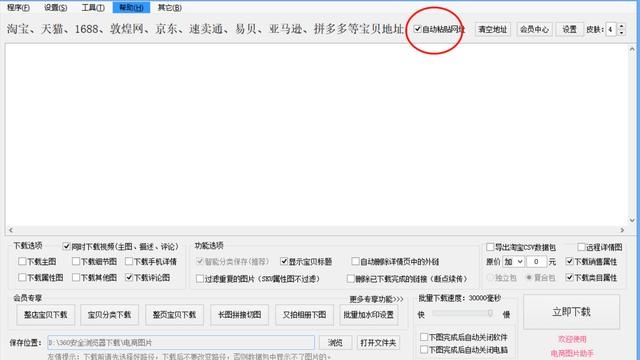Image resolution: width=640 pixels, height=360 pixels.
Task: Enable 自动删除详情页中的外链 checkbox
Action: pos(355,261)
